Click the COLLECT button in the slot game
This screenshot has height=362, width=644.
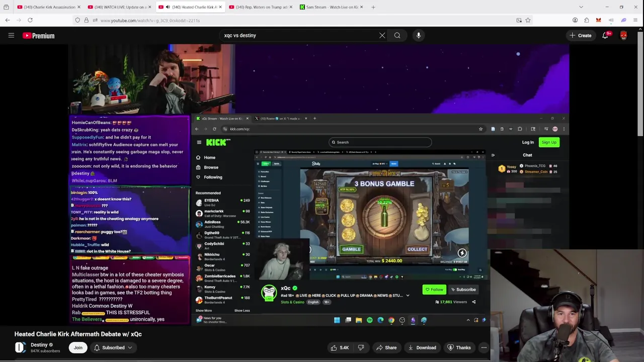point(417,249)
